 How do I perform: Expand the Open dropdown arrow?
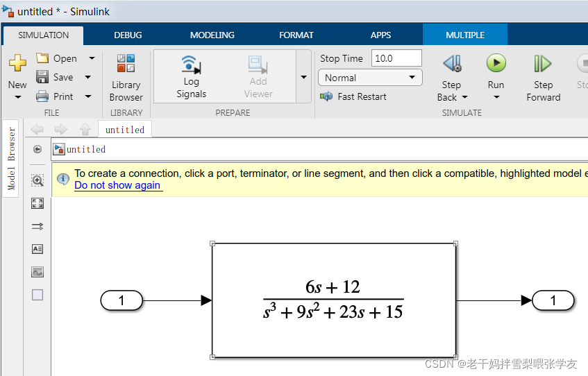92,58
